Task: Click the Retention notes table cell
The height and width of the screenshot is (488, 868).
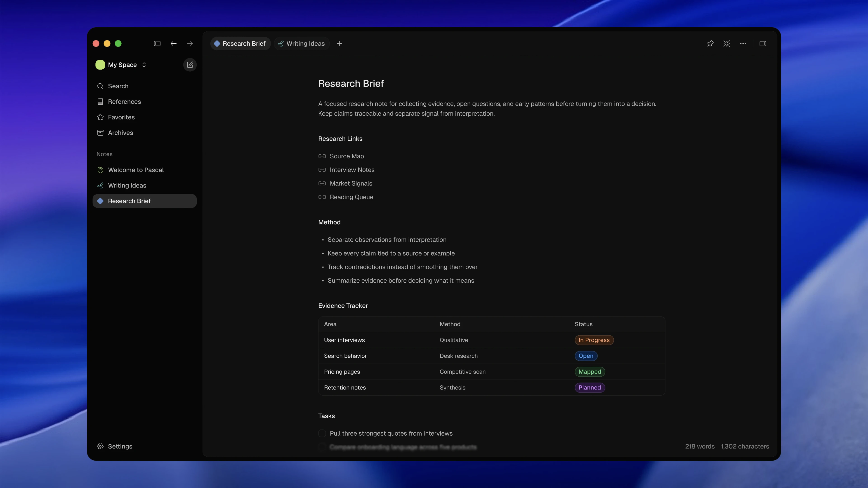Action: point(345,388)
